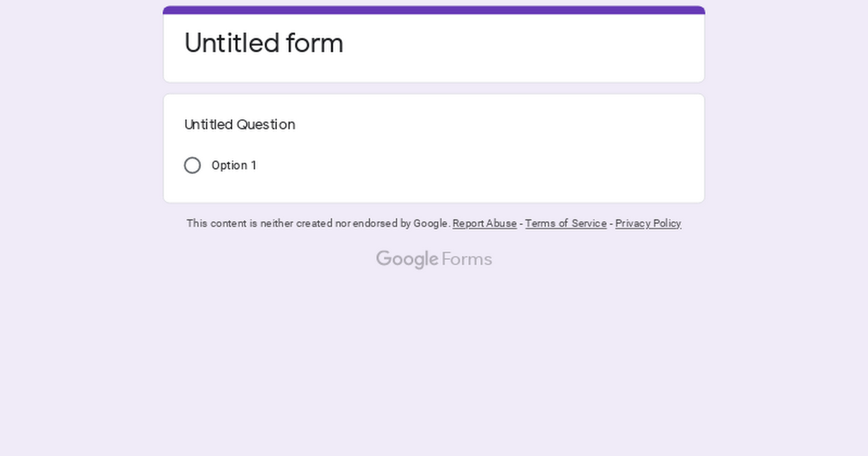Open the Privacy Policy link
The image size is (868, 456).
coord(648,224)
